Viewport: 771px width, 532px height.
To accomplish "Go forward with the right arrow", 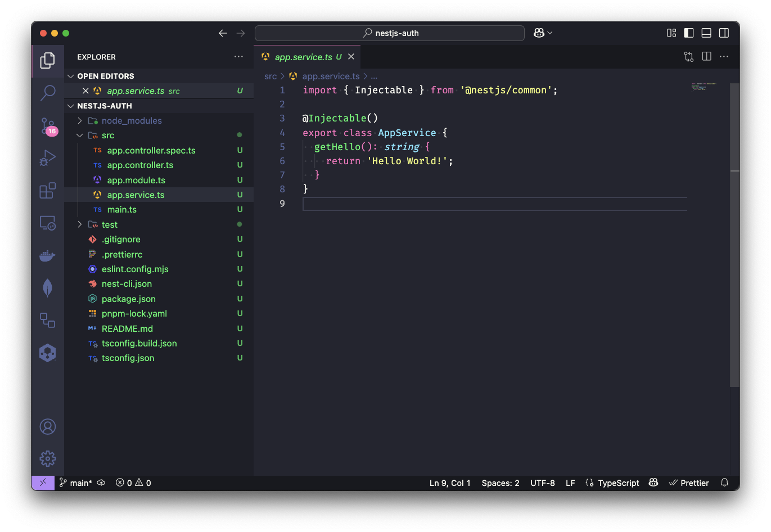I will coord(241,33).
